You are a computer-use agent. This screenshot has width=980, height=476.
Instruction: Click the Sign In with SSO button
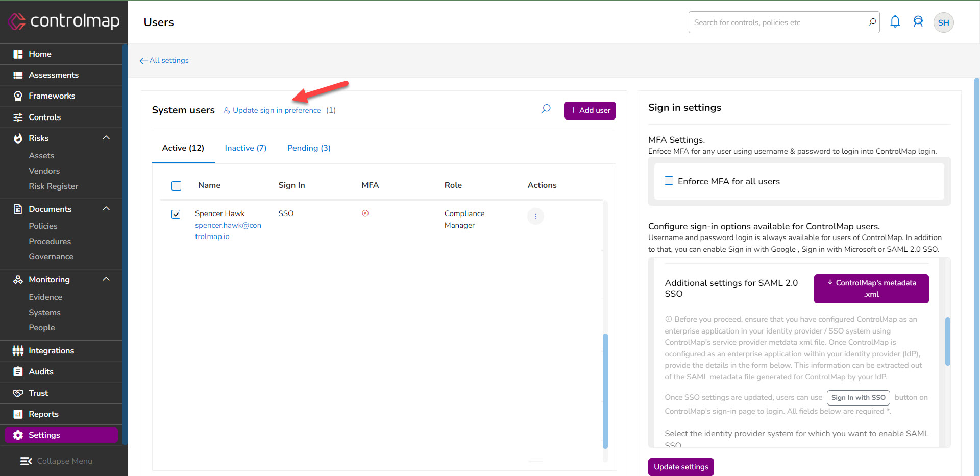[859, 398]
